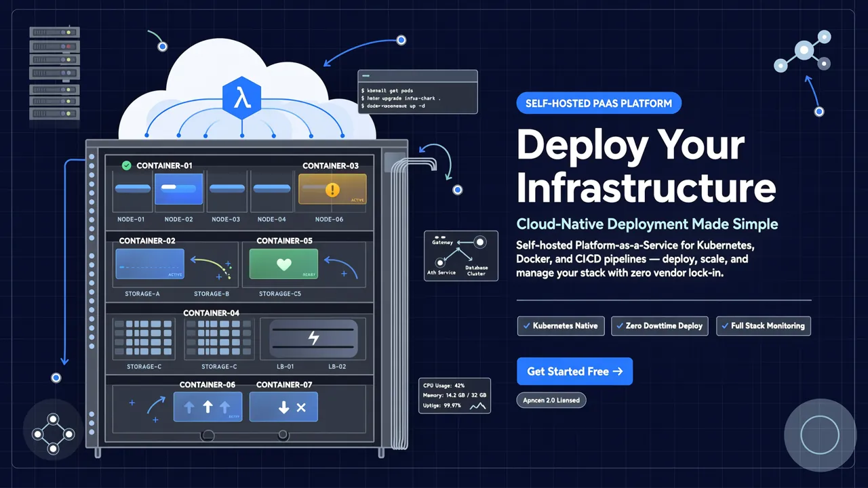Select the up-arrows tile under CONTAINER-06
The height and width of the screenshot is (488, 868).
pyautogui.click(x=208, y=407)
